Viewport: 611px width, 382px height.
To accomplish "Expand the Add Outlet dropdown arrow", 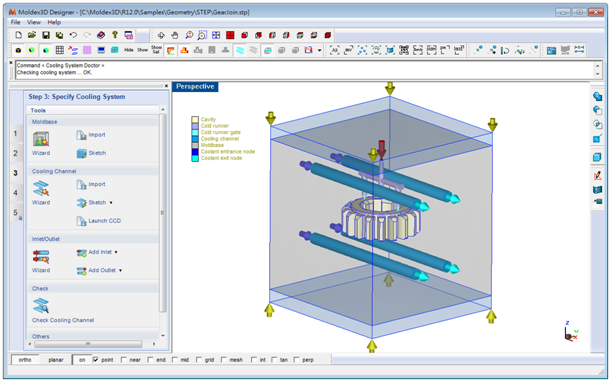I will pos(120,271).
